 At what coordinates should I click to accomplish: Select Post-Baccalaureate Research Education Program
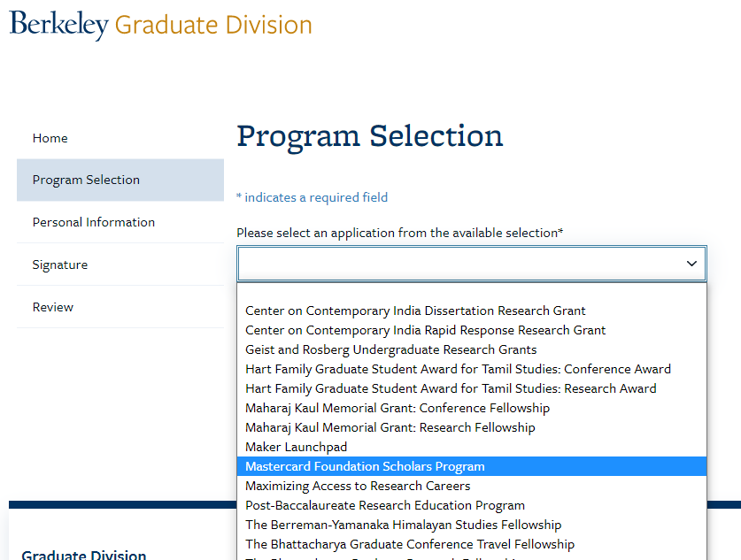pos(385,505)
